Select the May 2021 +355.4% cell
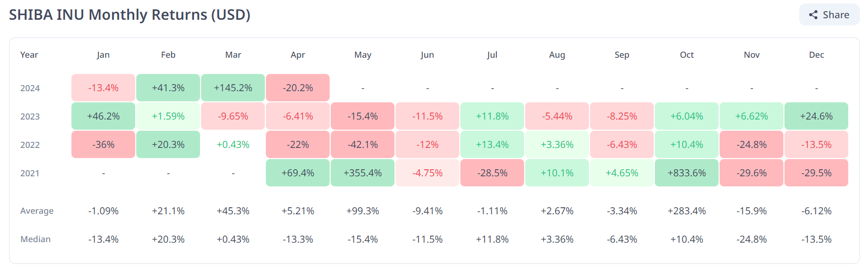The width and height of the screenshot is (868, 269). (x=363, y=173)
